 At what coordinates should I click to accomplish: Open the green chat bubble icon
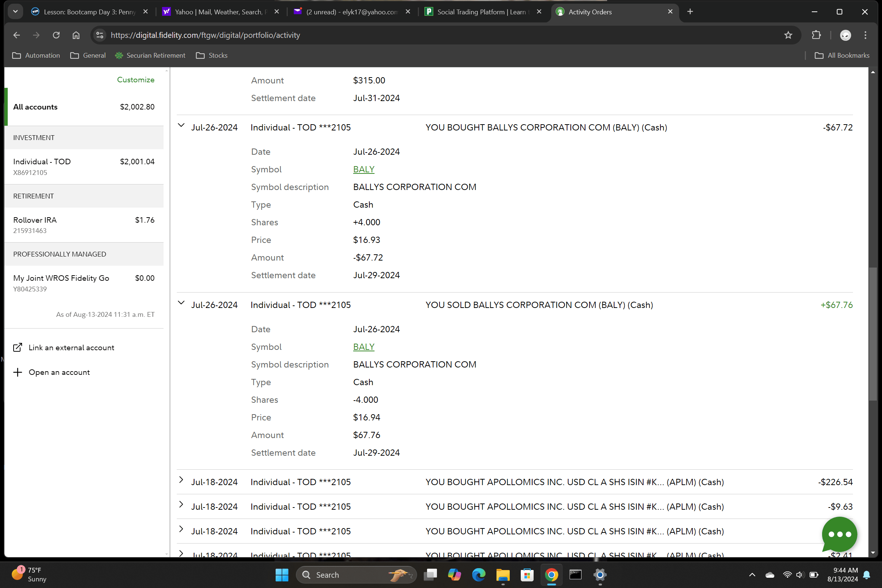(839, 534)
